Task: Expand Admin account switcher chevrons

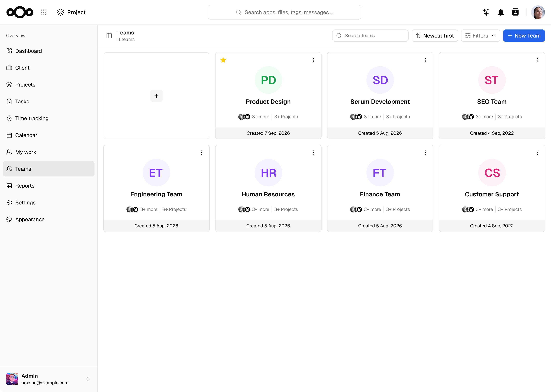Action: (x=88, y=379)
